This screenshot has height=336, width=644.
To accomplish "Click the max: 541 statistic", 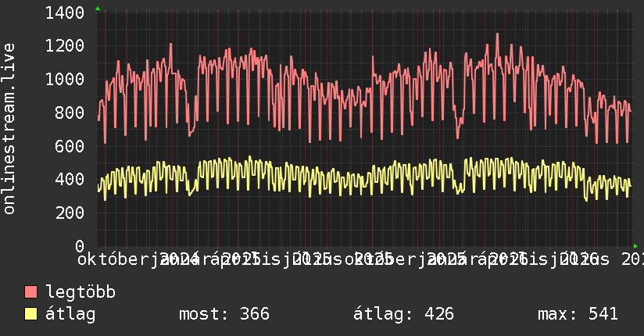I will pos(578,314).
